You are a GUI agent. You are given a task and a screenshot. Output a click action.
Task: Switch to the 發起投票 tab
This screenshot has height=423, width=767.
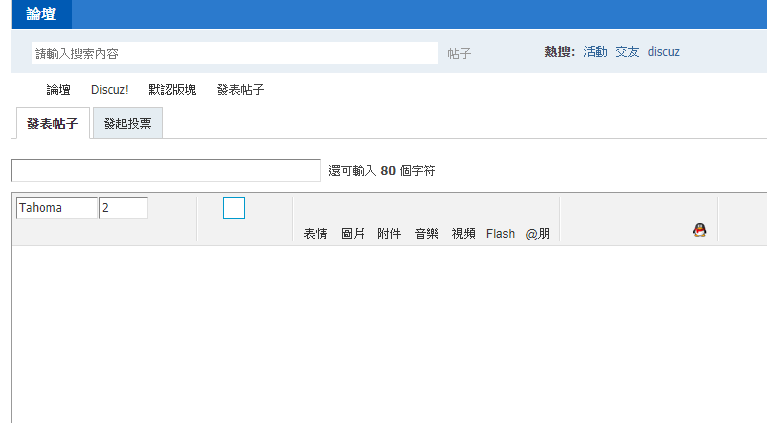click(x=127, y=124)
